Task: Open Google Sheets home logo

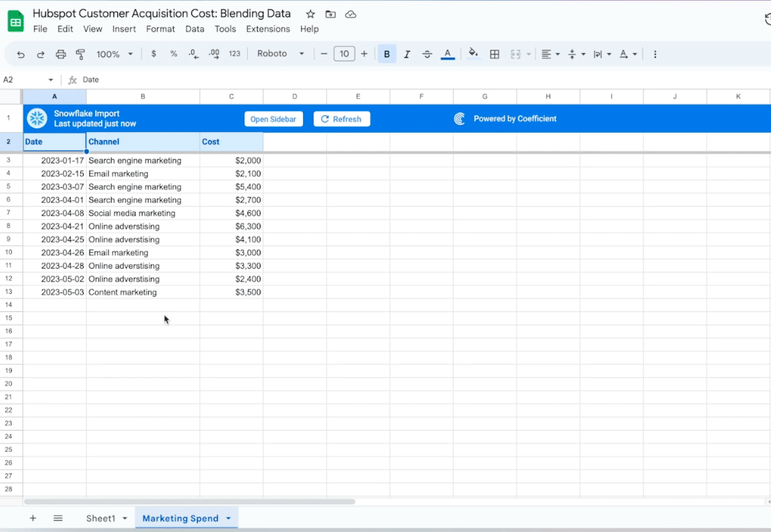Action: click(x=16, y=21)
